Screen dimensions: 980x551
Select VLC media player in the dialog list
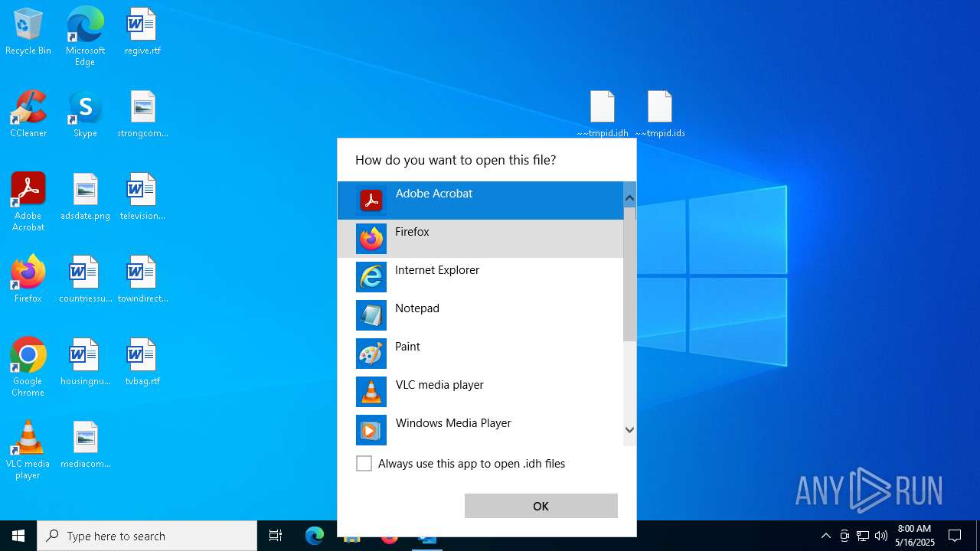click(480, 392)
